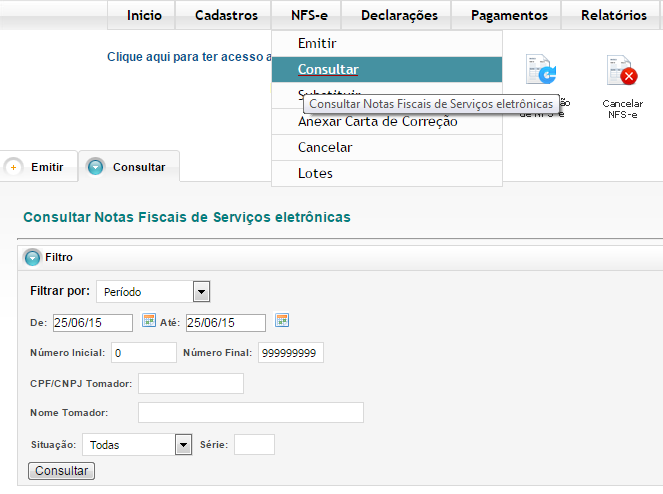663x494 pixels.
Task: Click the Número Final field
Action: (291, 353)
